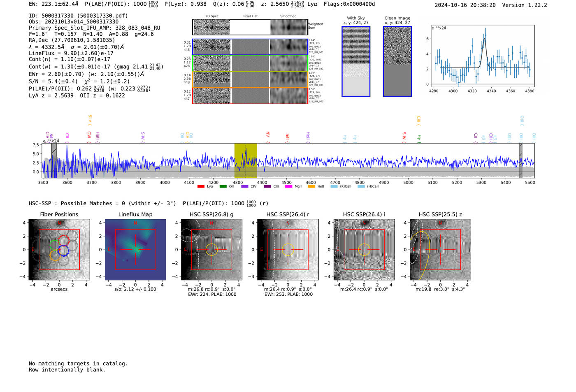Select the blue-framed fiber spectrum row
Viewport: 576px width, 392px height.
point(250,47)
